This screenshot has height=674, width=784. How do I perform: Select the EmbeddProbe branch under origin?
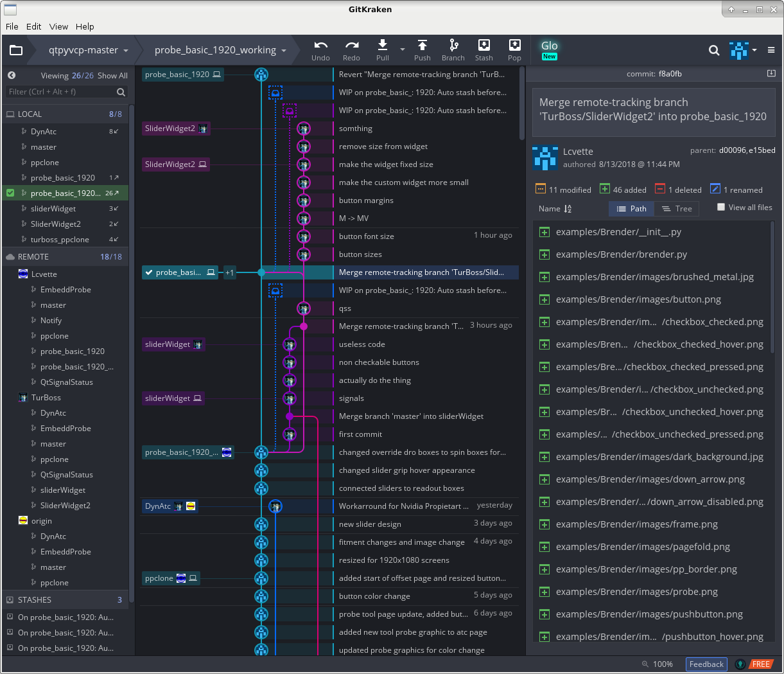65,552
